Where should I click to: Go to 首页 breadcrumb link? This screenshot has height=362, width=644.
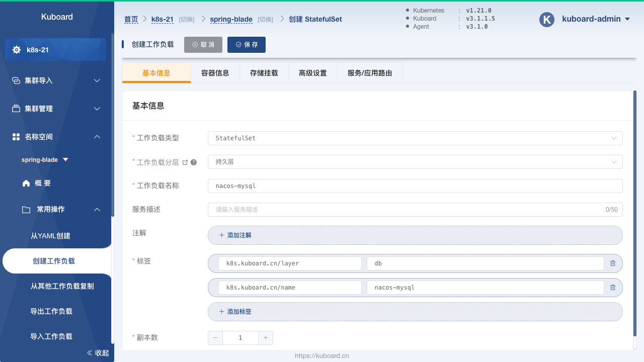click(x=131, y=20)
